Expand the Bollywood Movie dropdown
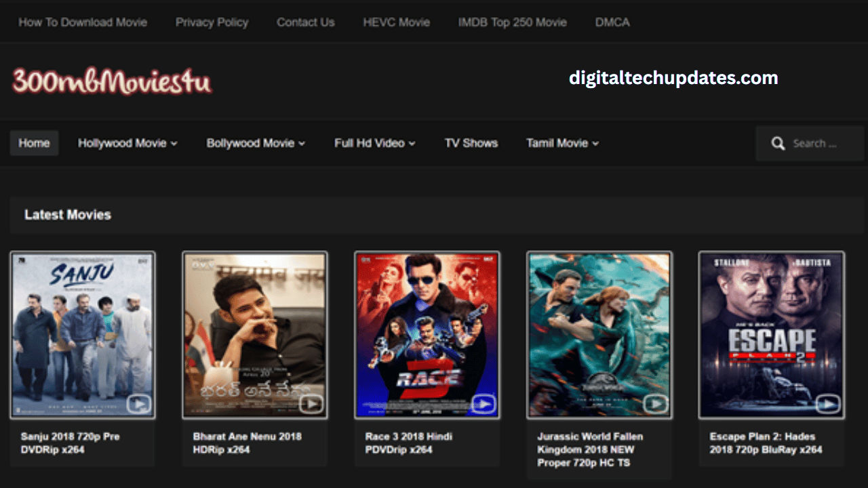 tap(256, 143)
